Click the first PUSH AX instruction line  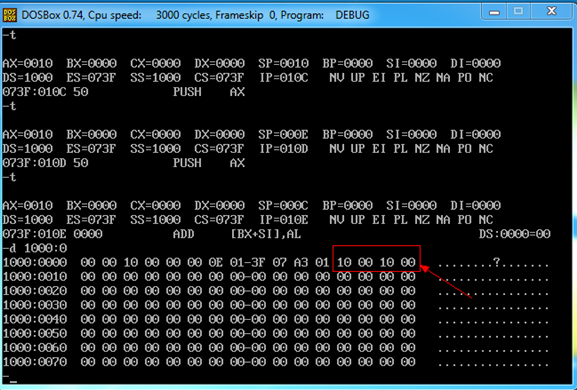pyautogui.click(x=124, y=92)
